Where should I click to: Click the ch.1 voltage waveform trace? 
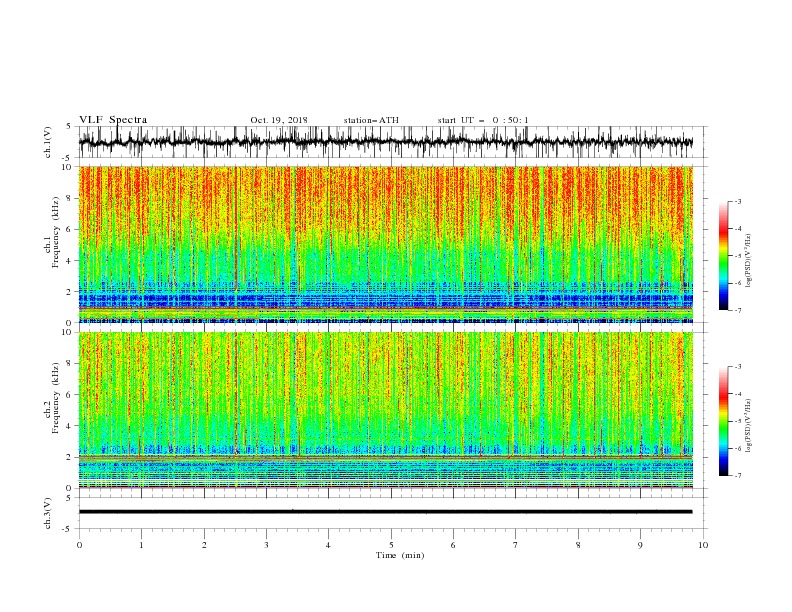click(385, 142)
